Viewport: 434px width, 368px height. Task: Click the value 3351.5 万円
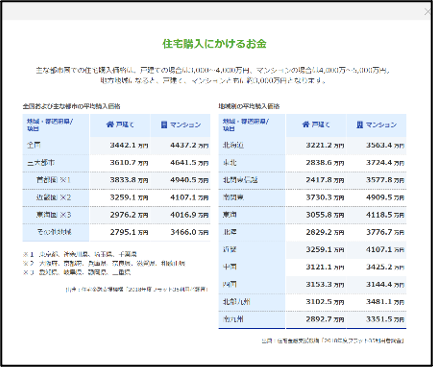pos(385,319)
